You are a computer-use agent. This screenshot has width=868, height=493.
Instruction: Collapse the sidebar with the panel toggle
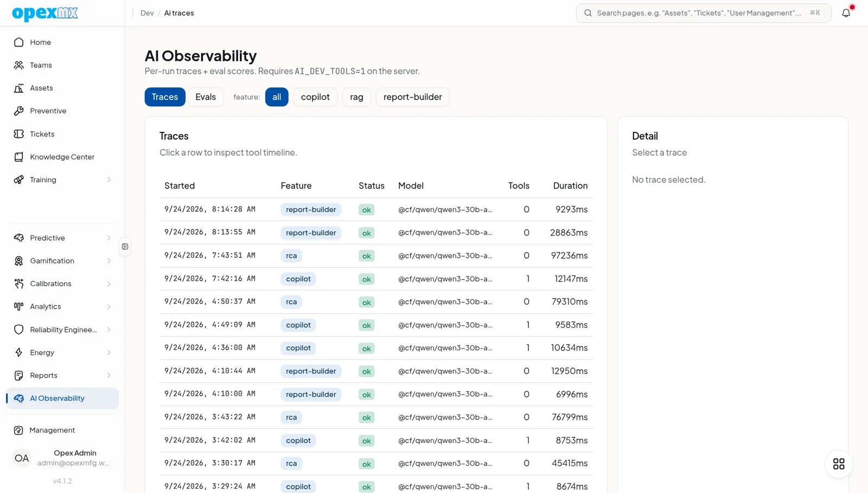coord(125,246)
